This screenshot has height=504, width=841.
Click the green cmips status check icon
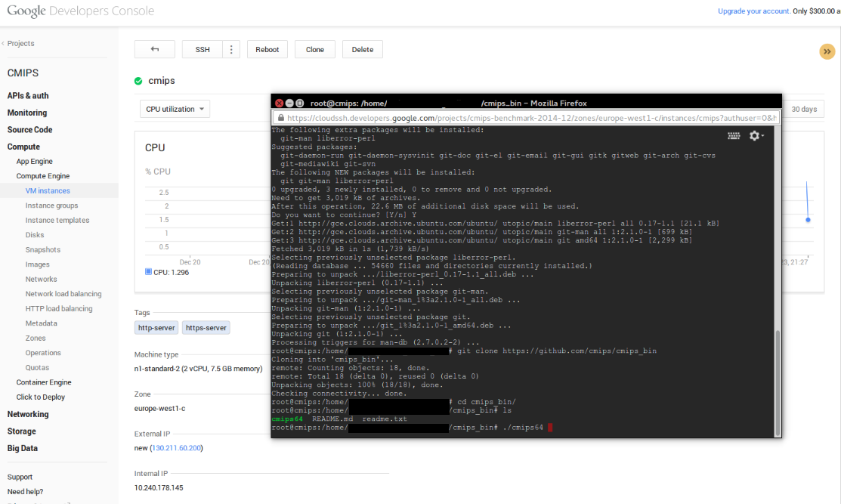[x=138, y=81]
